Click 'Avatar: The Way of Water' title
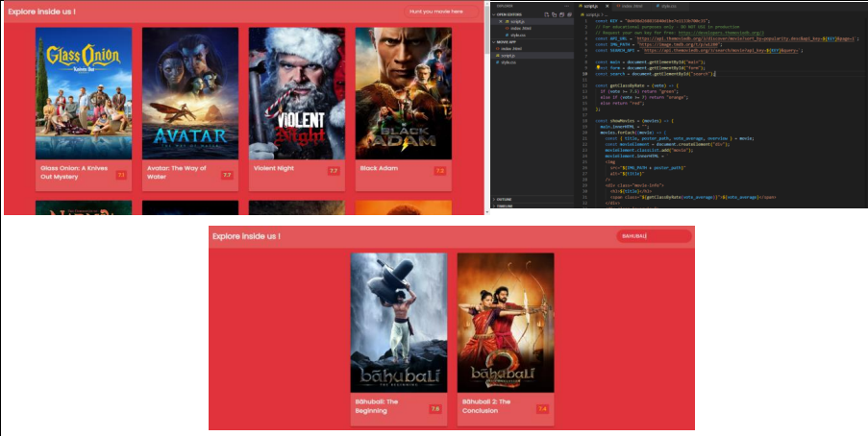 [x=177, y=173]
